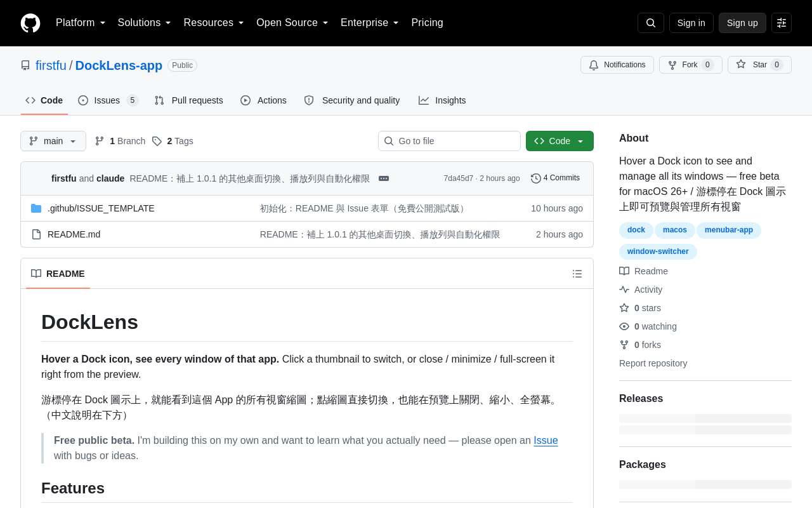
Task: Fork the DockLens-app repository
Action: [691, 65]
